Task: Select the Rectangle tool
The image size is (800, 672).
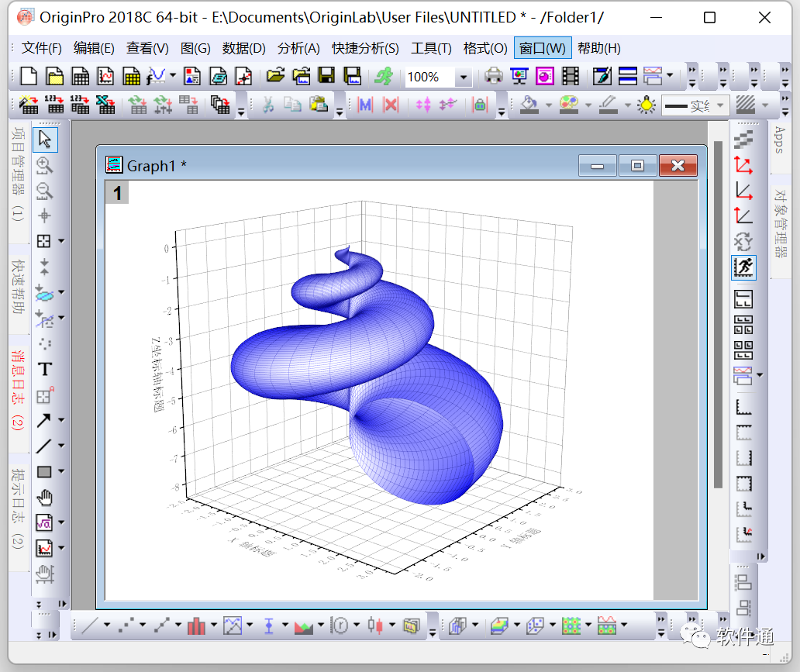Action: (44, 472)
